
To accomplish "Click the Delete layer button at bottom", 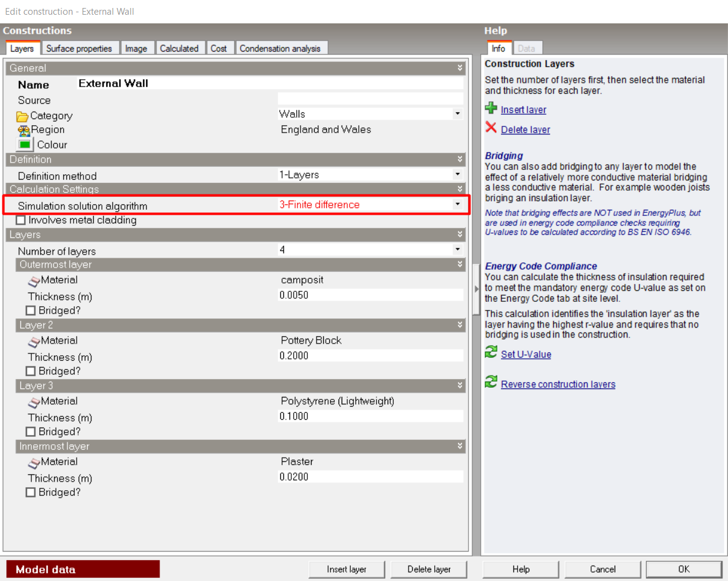I will tap(429, 569).
